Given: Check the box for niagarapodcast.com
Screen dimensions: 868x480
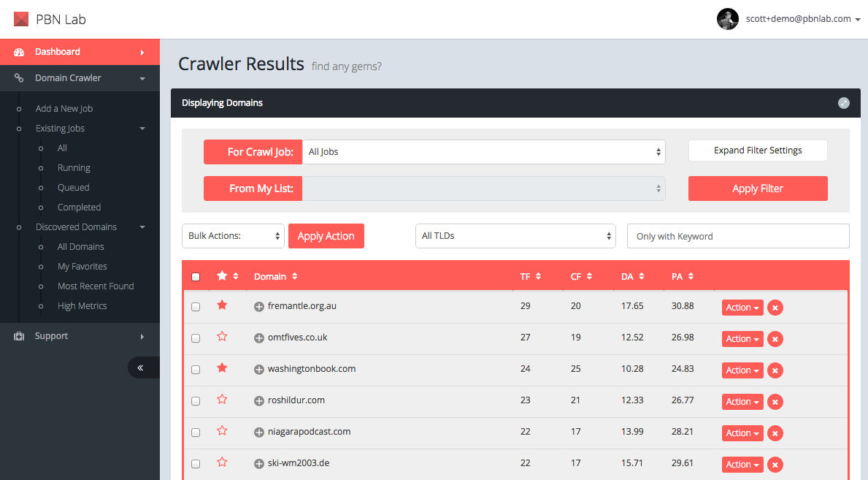Looking at the screenshot, I should pos(196,433).
